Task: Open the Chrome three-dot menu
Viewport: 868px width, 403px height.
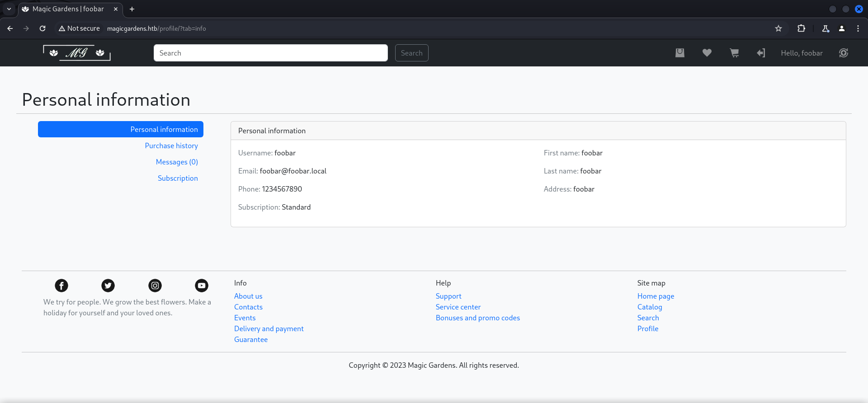Action: click(x=858, y=28)
